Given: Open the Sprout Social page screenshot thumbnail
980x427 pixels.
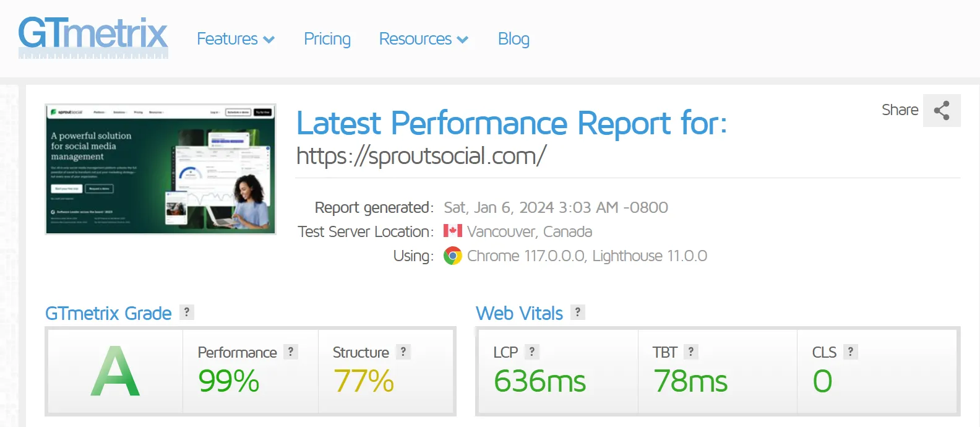Looking at the screenshot, I should (x=161, y=169).
